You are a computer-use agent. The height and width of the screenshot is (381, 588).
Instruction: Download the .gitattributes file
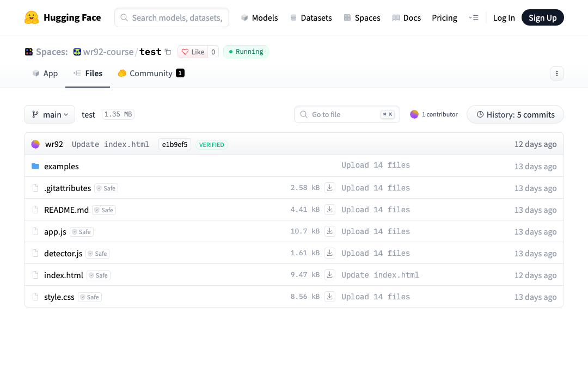pyautogui.click(x=329, y=187)
